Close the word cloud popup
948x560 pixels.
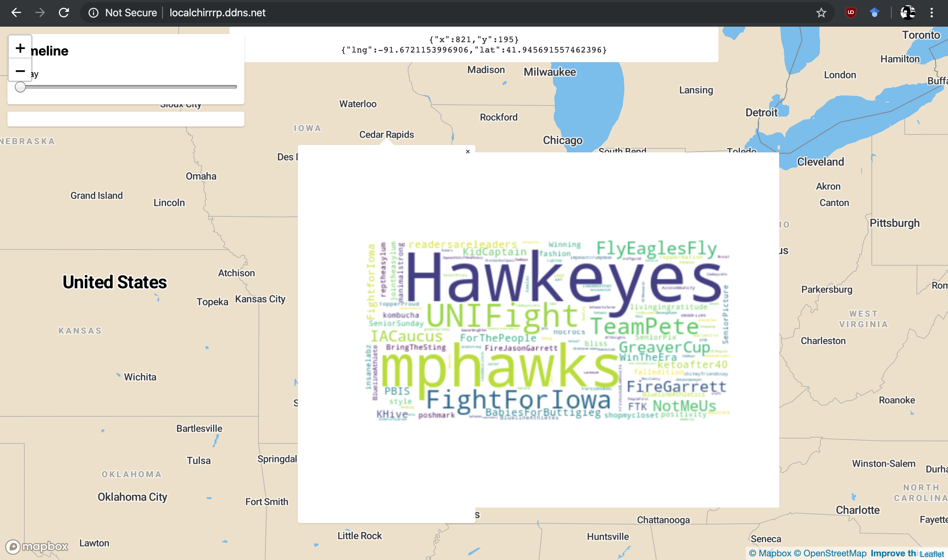point(468,152)
